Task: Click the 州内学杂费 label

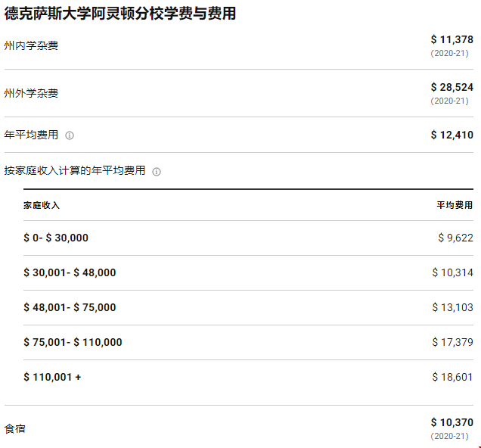Action: [31, 45]
